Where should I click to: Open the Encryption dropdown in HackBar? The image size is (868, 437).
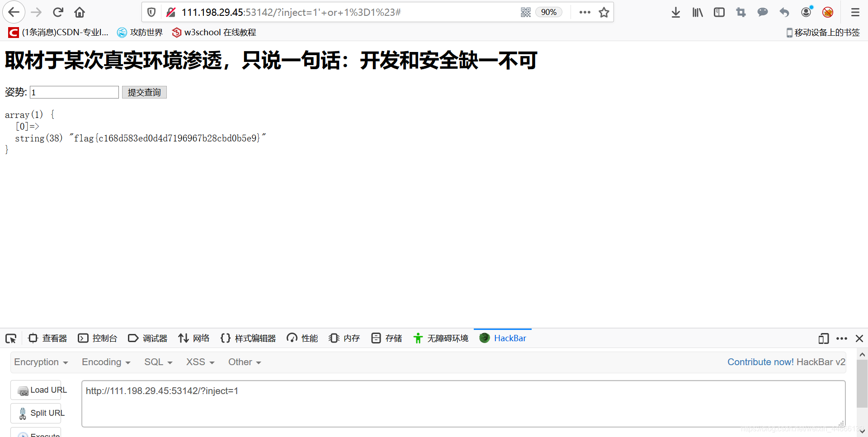[x=41, y=362]
